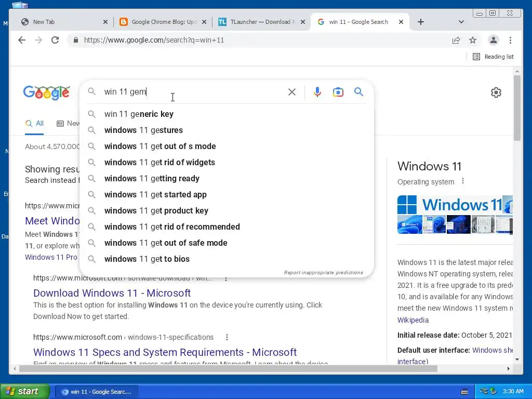Click the Windows 11 logo image in knowledge panel

coord(450,205)
